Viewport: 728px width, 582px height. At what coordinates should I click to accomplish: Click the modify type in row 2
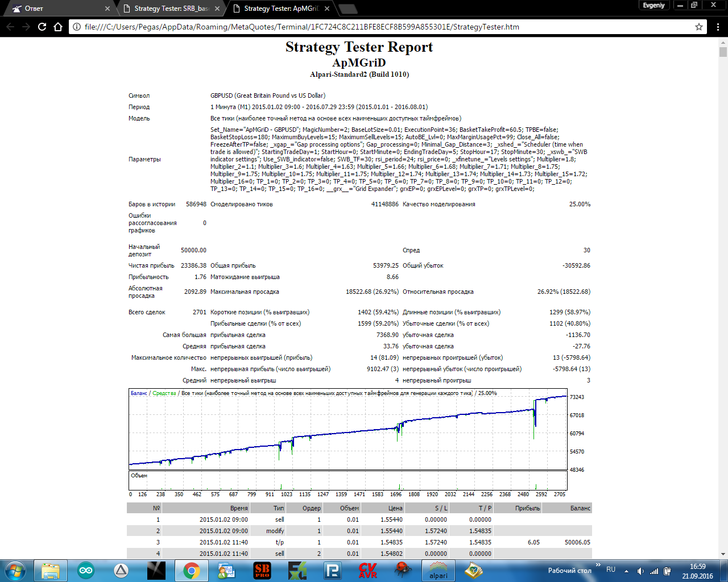tap(275, 531)
